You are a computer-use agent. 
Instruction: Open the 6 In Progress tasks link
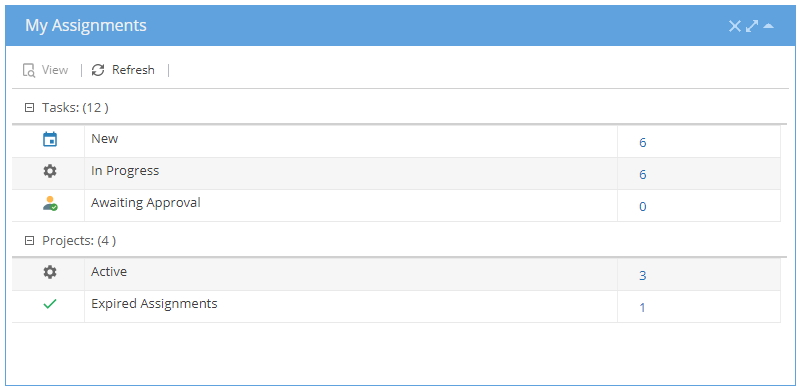642,174
